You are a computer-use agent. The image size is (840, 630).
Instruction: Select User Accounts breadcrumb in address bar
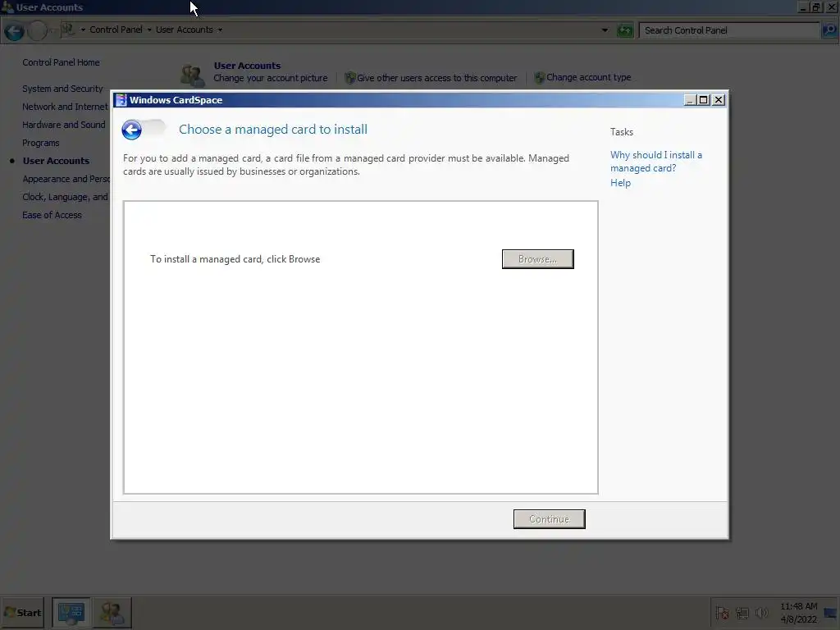[185, 30]
